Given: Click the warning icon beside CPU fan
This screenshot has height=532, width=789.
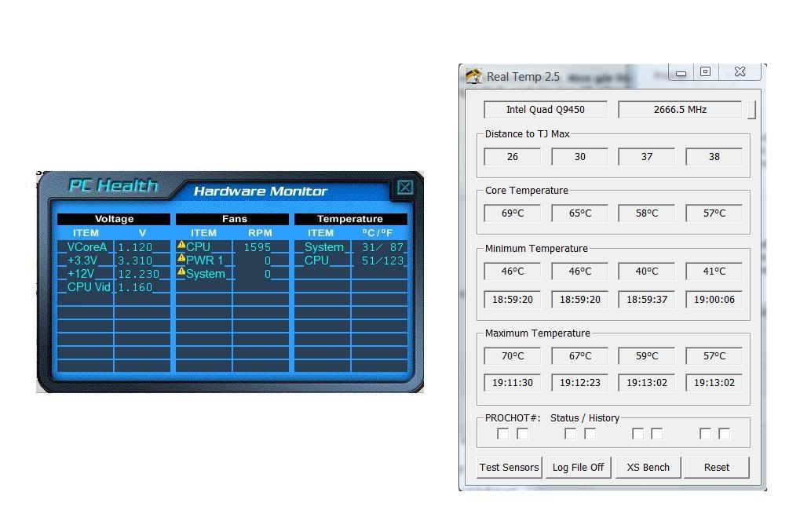Looking at the screenshot, I should coord(181,246).
